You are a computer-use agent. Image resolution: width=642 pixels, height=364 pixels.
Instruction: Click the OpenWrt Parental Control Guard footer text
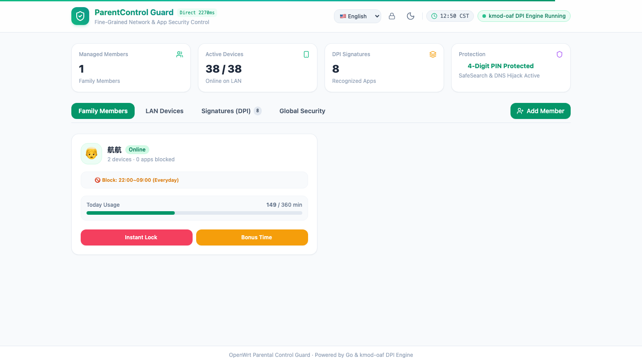coord(321,355)
